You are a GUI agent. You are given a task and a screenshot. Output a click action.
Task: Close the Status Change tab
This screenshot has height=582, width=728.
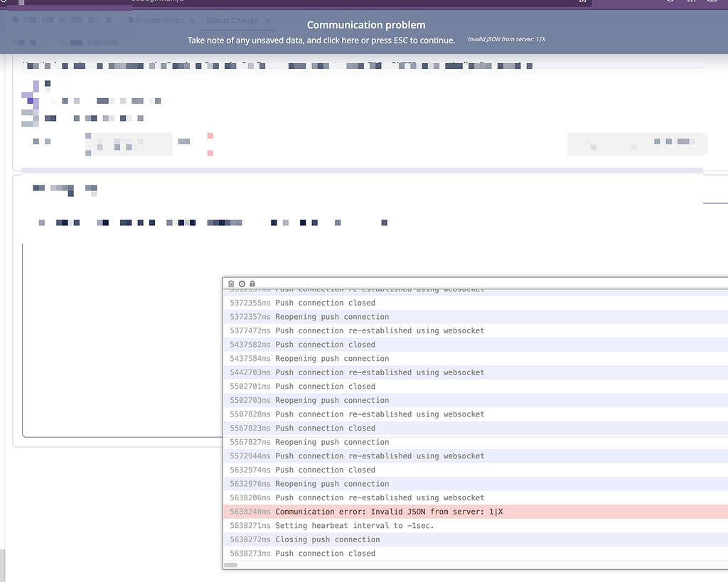tap(267, 21)
